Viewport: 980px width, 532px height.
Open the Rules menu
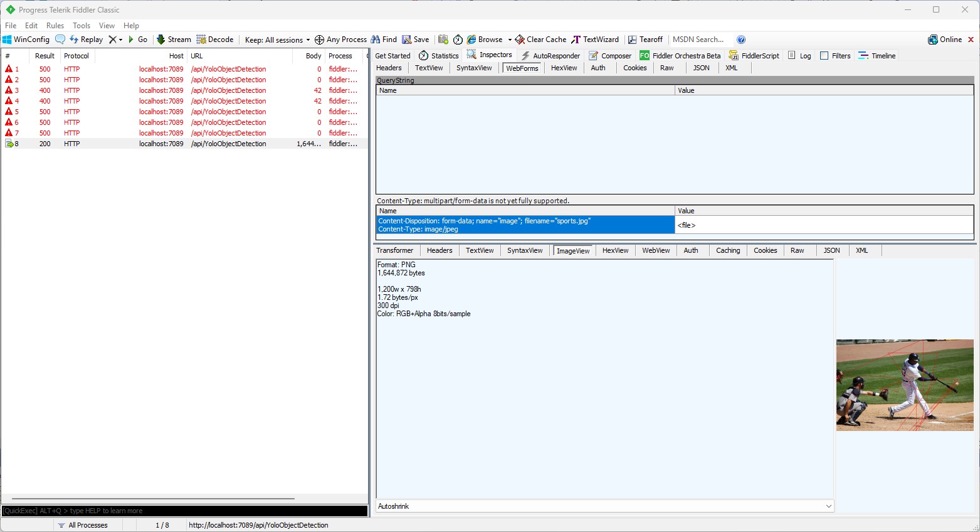[55, 26]
